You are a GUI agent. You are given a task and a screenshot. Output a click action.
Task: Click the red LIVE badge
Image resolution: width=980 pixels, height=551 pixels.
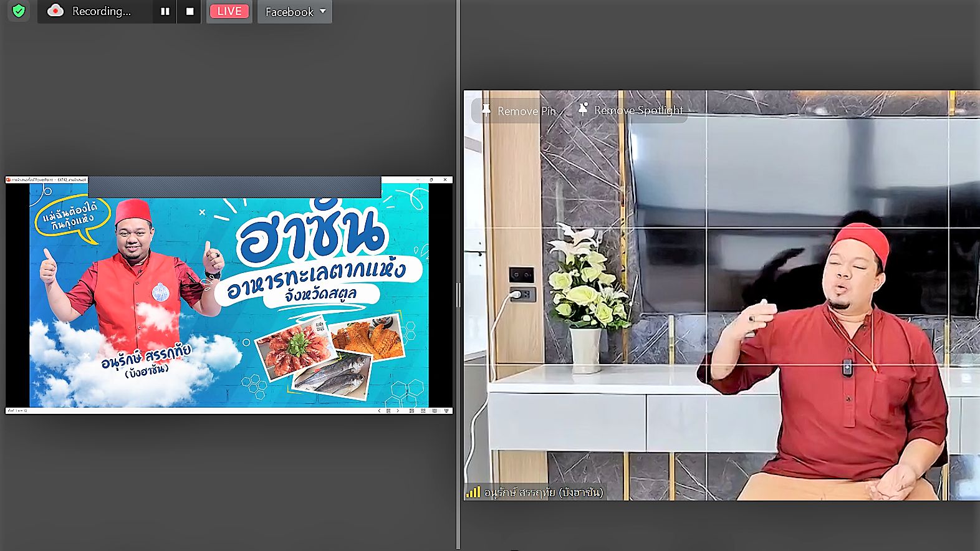point(229,11)
